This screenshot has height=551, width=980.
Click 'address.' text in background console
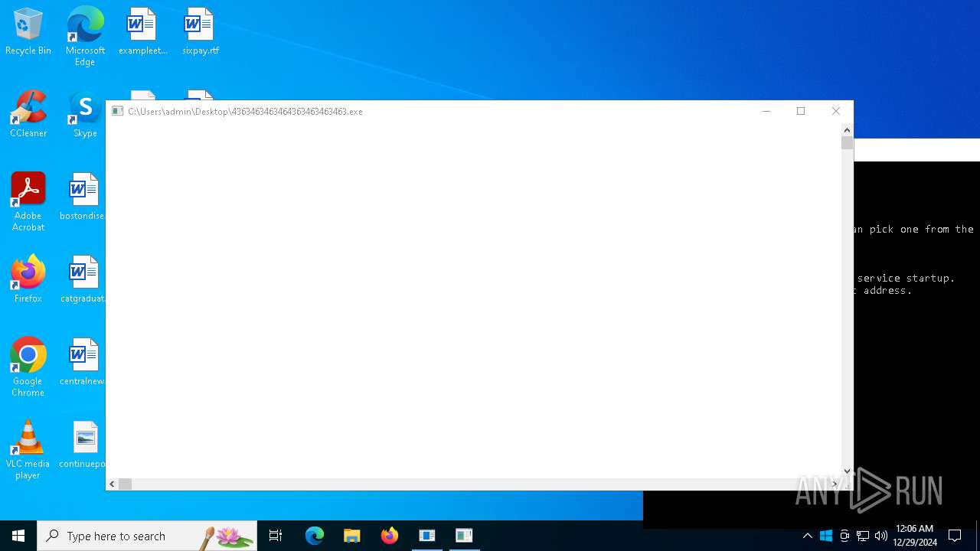(x=888, y=291)
